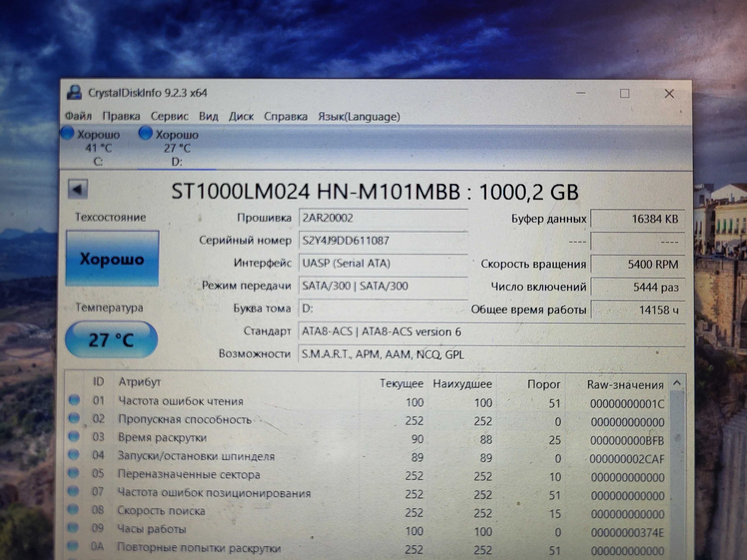Viewport: 747px width, 560px height.
Task: Click the ID column header
Action: 99,382
